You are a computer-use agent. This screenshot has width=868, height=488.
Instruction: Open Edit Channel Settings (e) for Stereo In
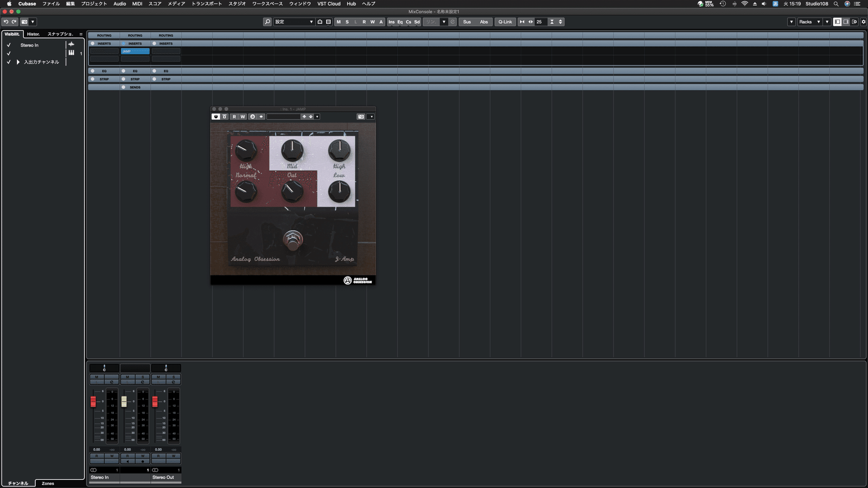[112, 382]
